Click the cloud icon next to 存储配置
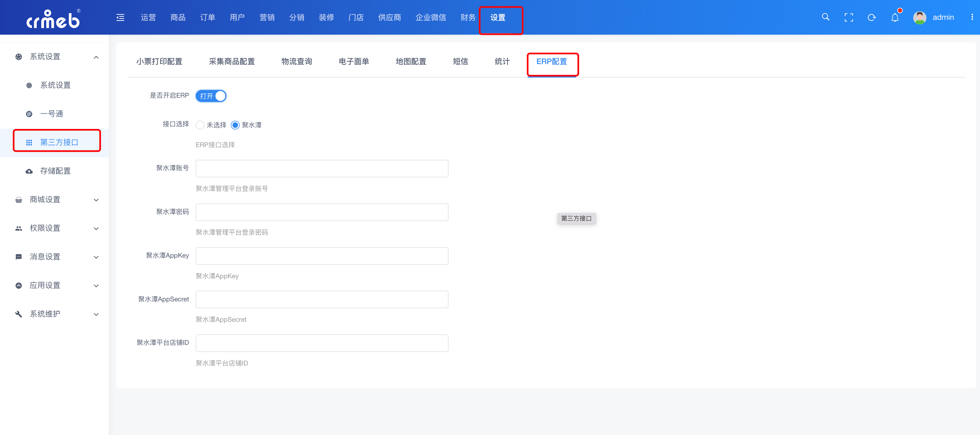 (29, 171)
